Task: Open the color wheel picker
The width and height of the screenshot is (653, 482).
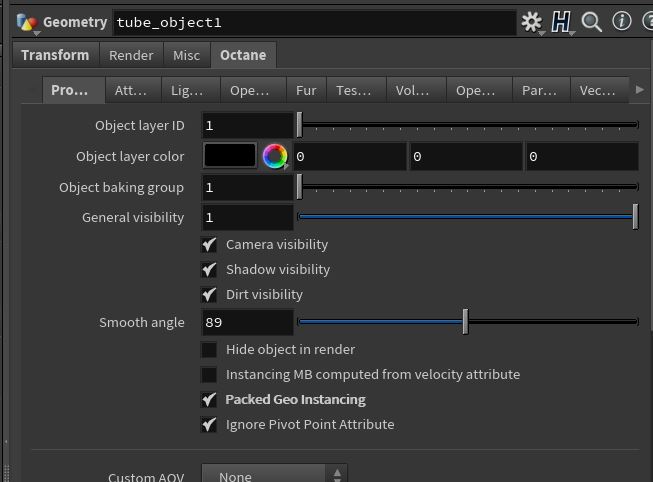Action: tap(275, 156)
